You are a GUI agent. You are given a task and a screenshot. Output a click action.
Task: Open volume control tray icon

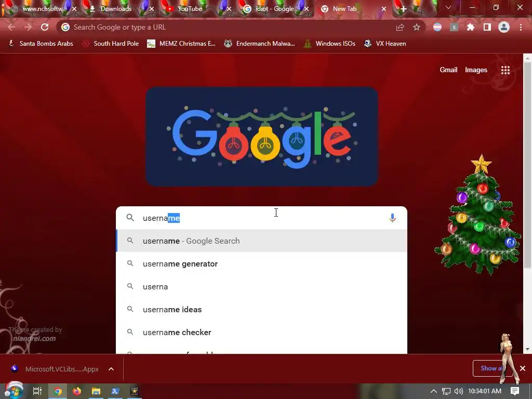[458, 391]
